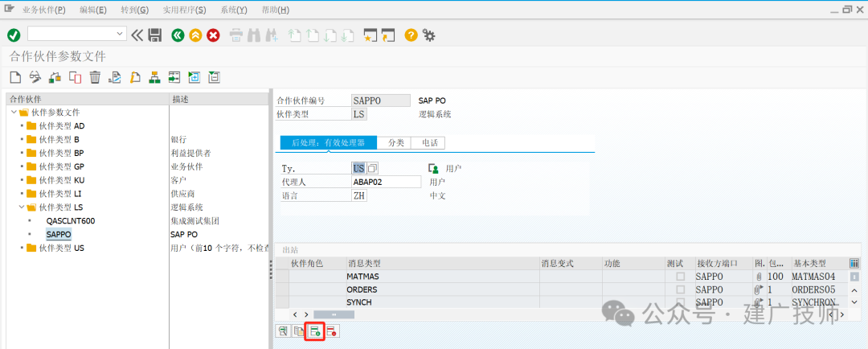Select the SAPPO partner in the tree

click(59, 234)
